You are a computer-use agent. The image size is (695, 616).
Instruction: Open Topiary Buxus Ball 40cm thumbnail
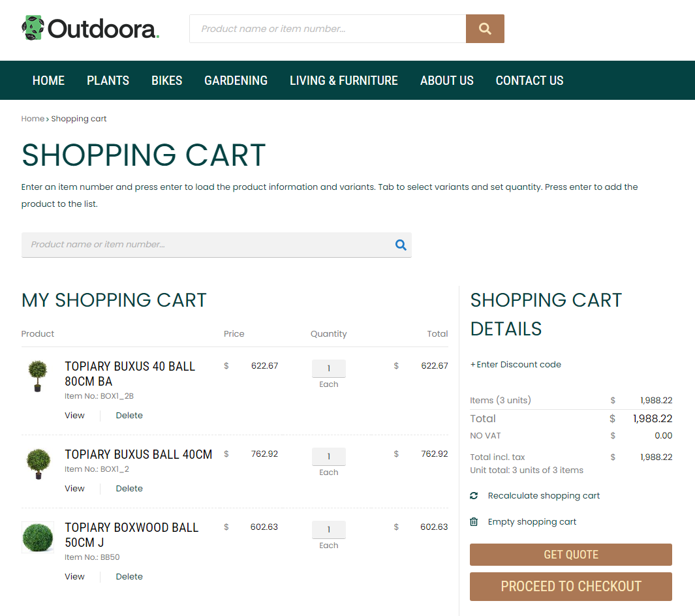(38, 464)
